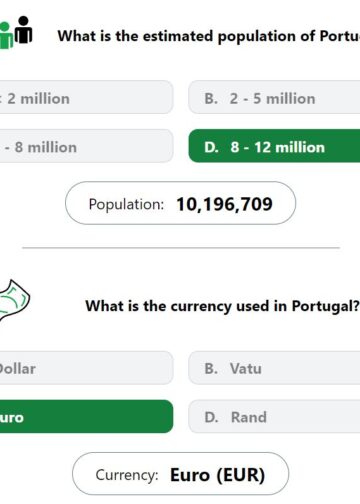The width and height of the screenshot is (360, 504).
Task: Click the estimated population question text
Action: [209, 36]
